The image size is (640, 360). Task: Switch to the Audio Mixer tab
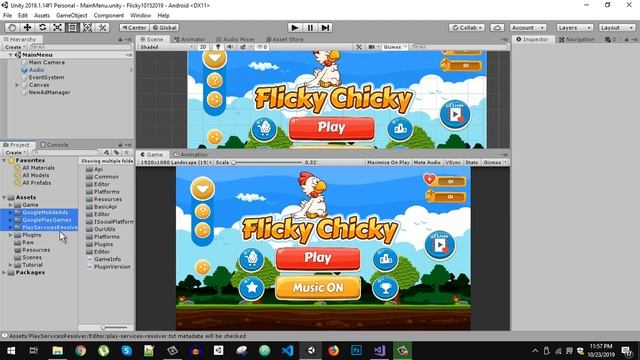click(x=236, y=39)
